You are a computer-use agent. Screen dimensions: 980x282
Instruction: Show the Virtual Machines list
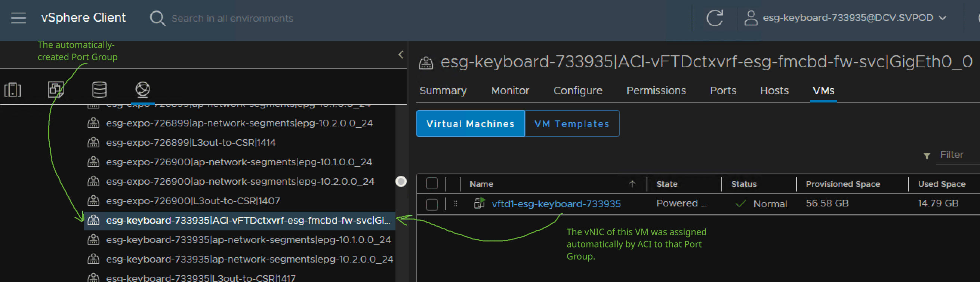coord(471,124)
